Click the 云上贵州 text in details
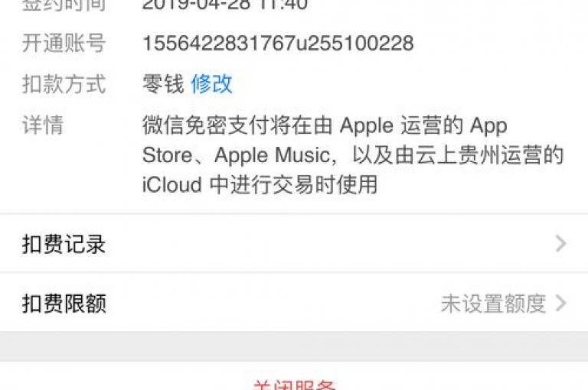The height and width of the screenshot is (390, 588). click(x=458, y=154)
